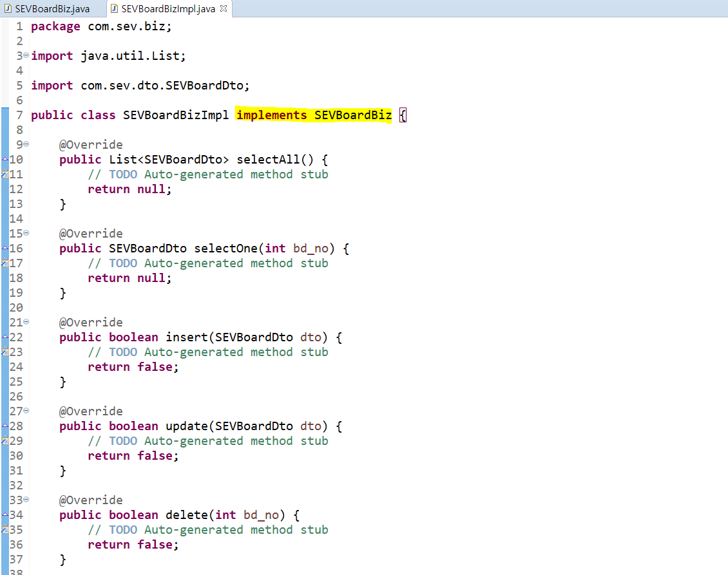Viewport: 728px width, 575px height.
Task: Click the @Override annotation on line 27
Action: 91,411
